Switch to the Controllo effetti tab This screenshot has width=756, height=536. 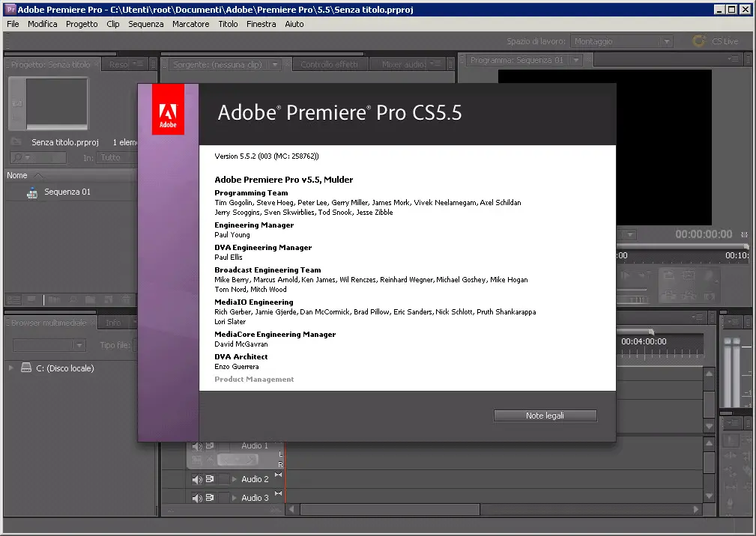[x=329, y=64]
